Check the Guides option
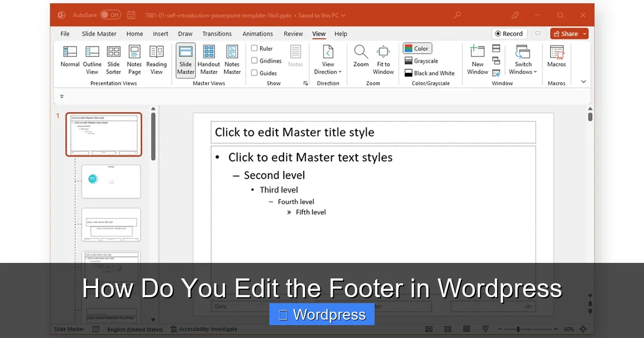This screenshot has height=338, width=644. (x=254, y=72)
